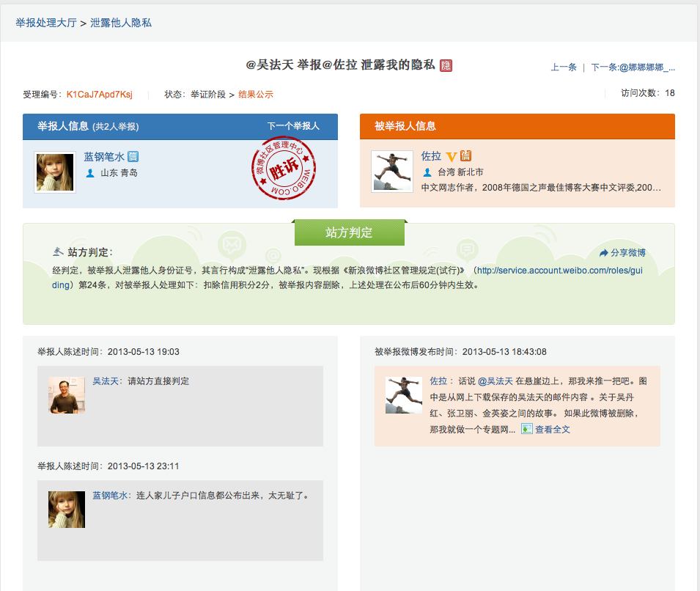
Task: Click 佐拉 bio text starting 中文网志作者
Action: [541, 188]
